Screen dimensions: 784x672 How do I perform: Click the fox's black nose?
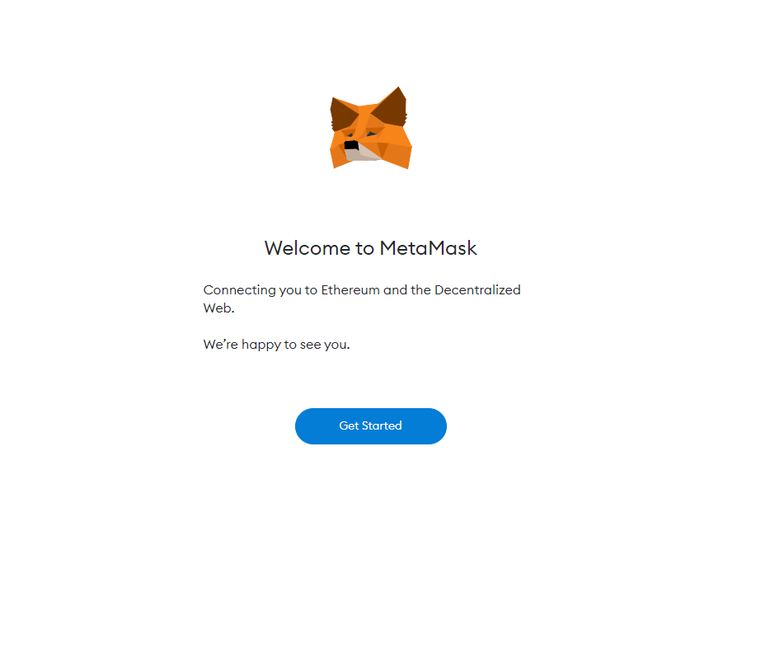tap(351, 145)
